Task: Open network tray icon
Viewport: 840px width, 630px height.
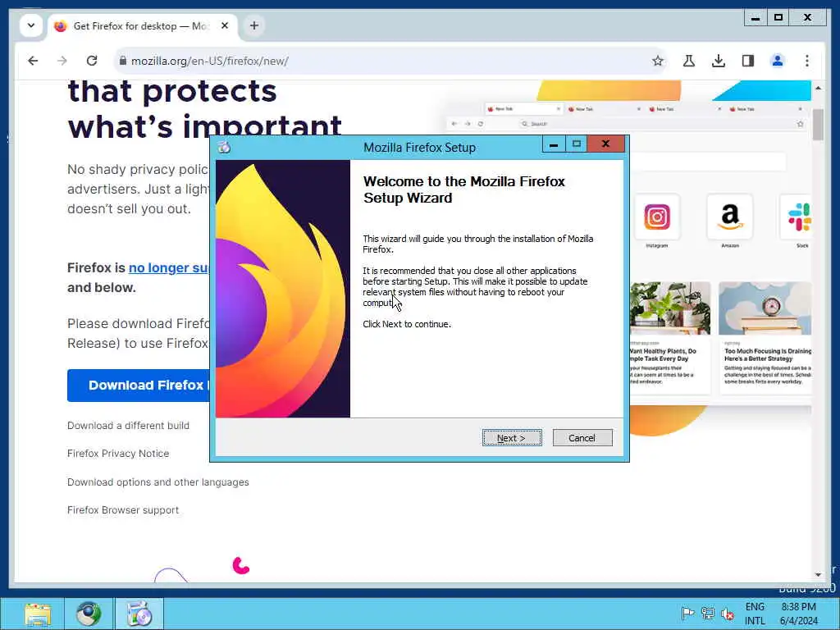Action: [x=708, y=614]
